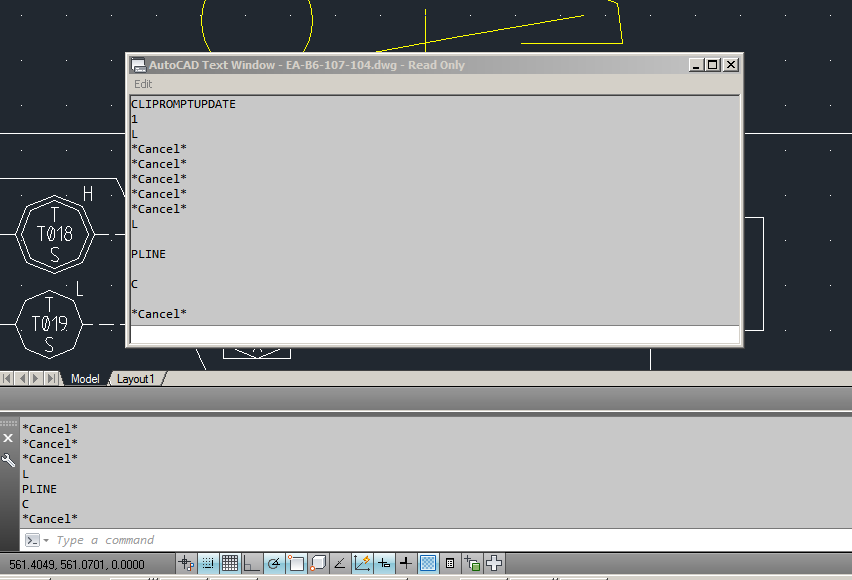The image size is (852, 580).
Task: Open Edit menu in Text Window
Action: tap(143, 84)
